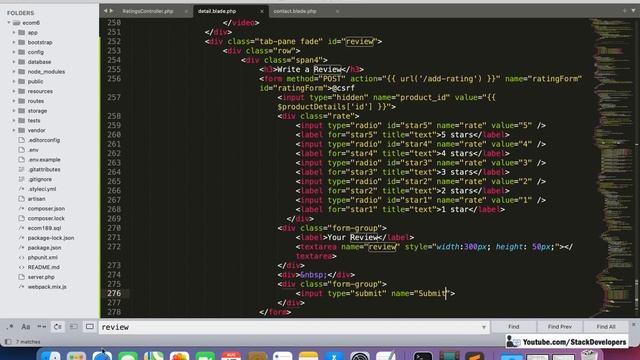
Task: Expand the bootstrap folder
Action: [x=14, y=42]
